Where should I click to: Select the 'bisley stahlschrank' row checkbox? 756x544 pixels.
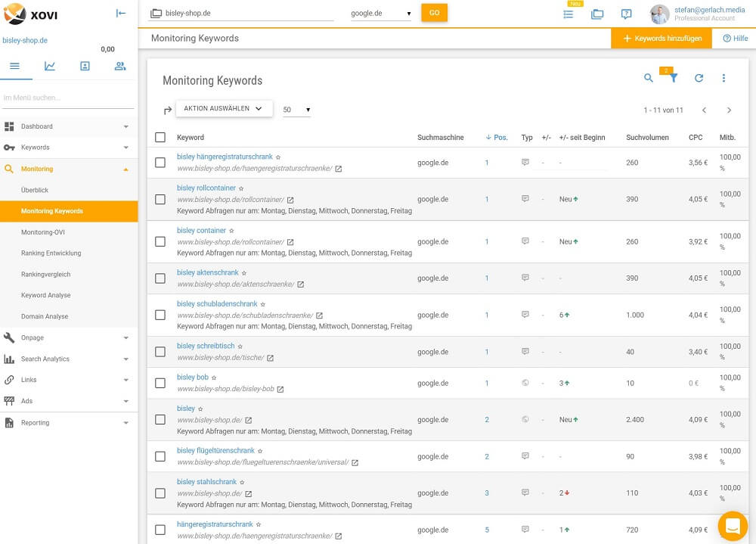[x=160, y=493]
